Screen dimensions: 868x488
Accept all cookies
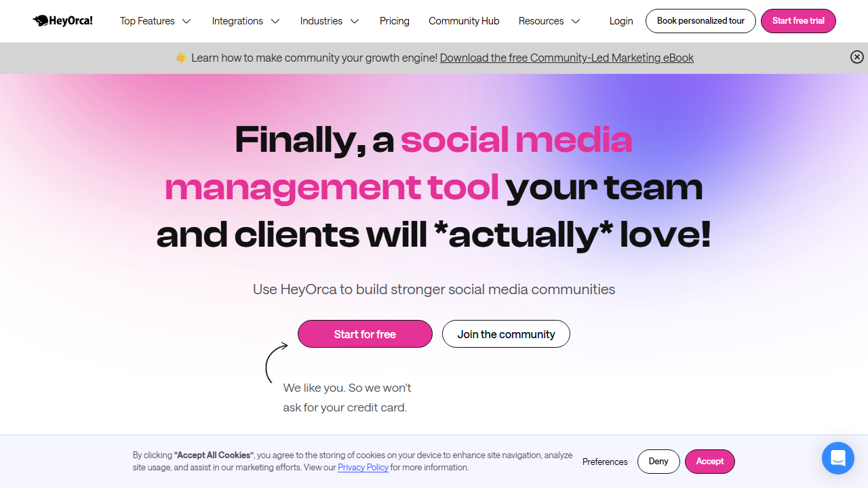(x=710, y=461)
